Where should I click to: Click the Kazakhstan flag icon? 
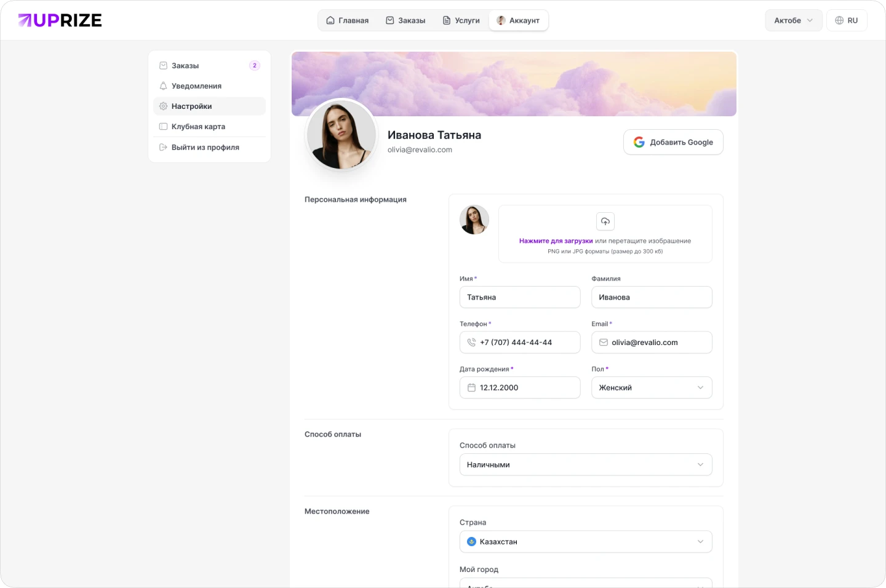[x=472, y=542]
